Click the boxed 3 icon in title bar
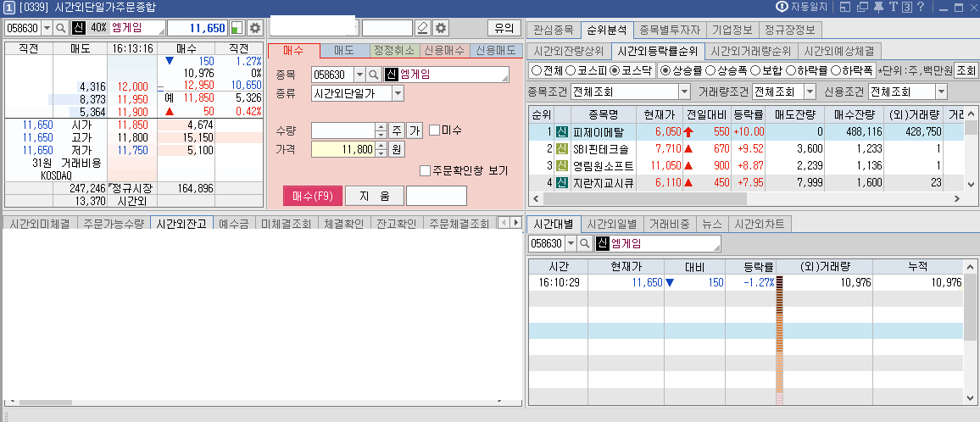The height and width of the screenshot is (422, 980). point(906,8)
